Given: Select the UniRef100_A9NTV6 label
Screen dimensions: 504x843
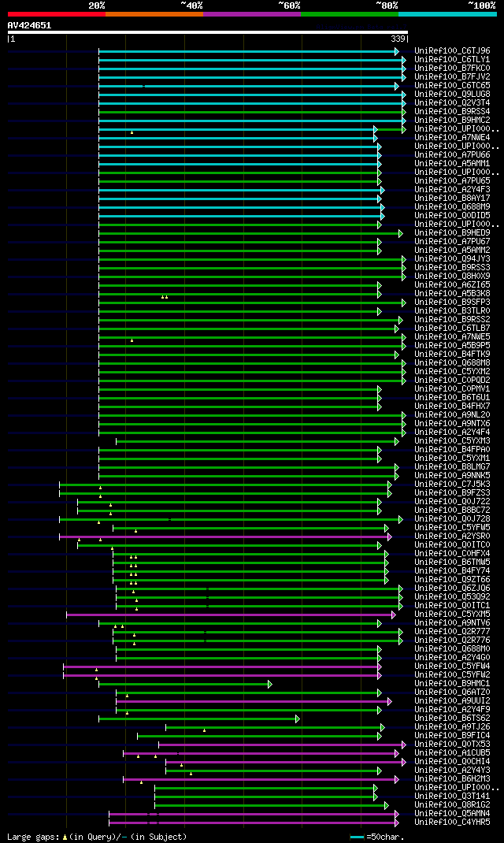Looking at the screenshot, I should click(452, 623).
